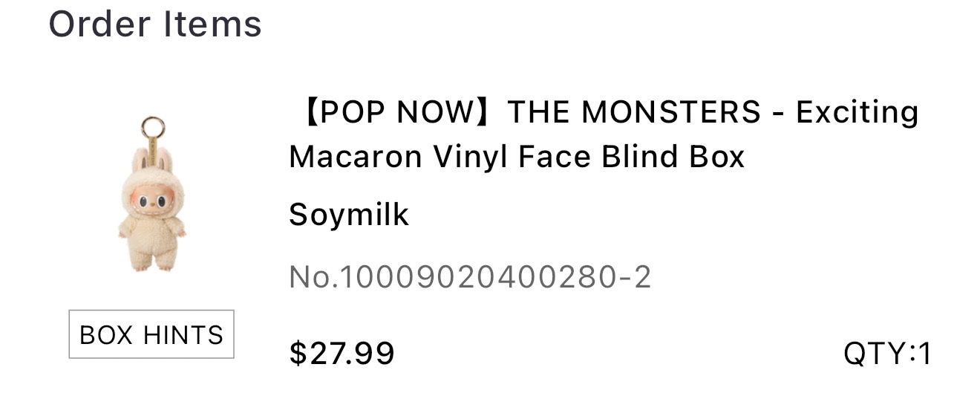
Task: Tap the 【POP NOW】 tag in title
Action: point(397,112)
